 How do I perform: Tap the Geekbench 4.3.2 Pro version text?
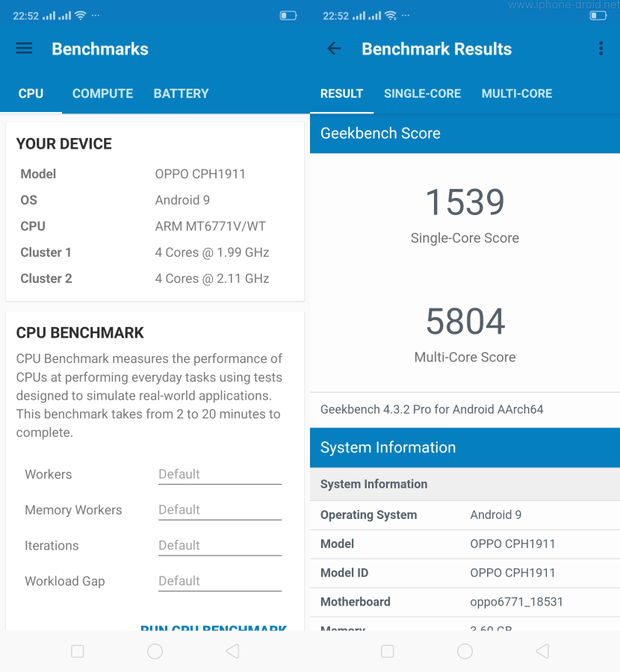pos(432,409)
